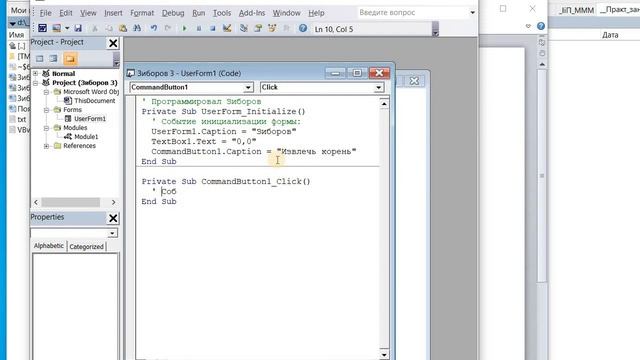Click the Copy toolbar icon
640x360 pixels.
pyautogui.click(x=109, y=28)
